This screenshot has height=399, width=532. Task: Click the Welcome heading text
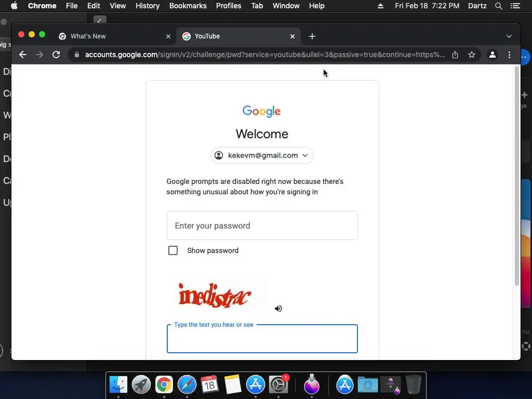(262, 134)
